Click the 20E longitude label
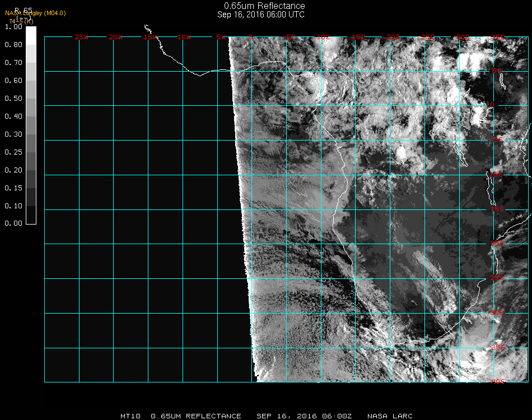 394,37
